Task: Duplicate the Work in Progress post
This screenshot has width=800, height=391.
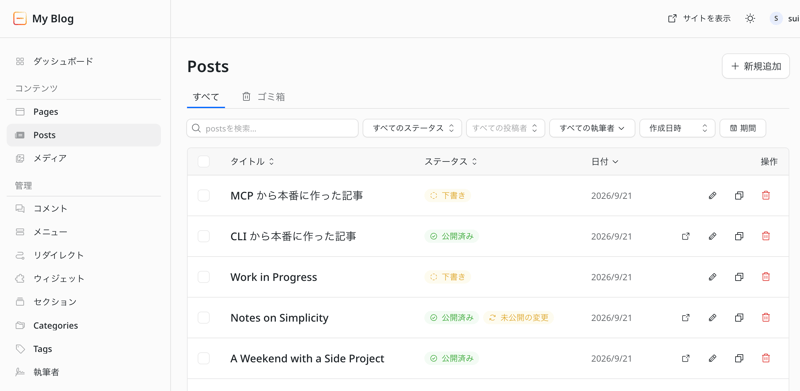Action: click(739, 277)
